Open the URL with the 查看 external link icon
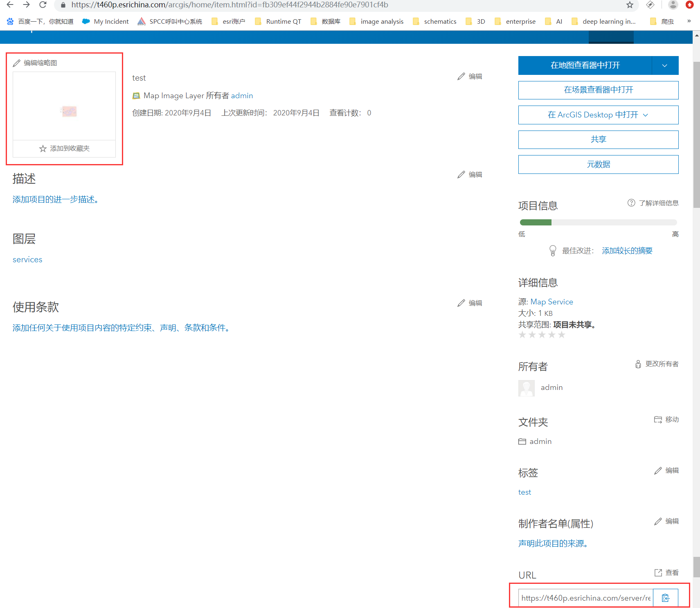This screenshot has width=700, height=608. (658, 572)
